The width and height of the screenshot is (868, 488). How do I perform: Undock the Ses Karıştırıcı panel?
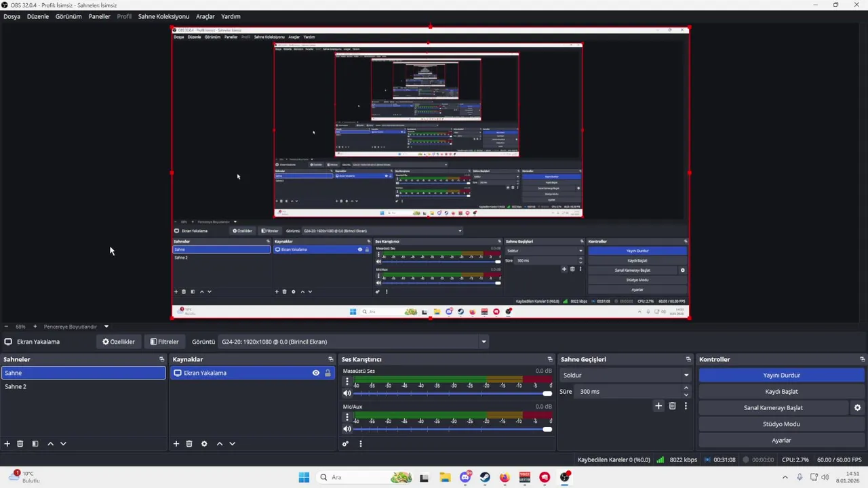(550, 359)
